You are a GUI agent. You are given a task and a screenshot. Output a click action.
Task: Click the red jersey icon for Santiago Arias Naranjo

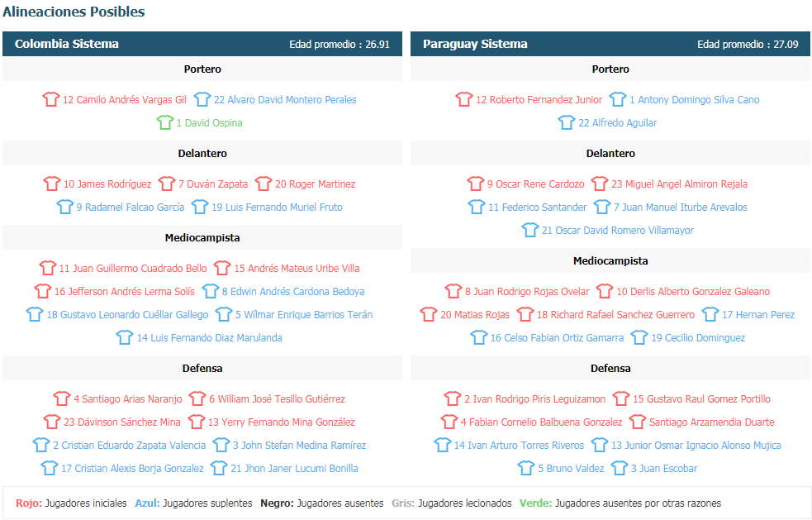click(x=62, y=399)
